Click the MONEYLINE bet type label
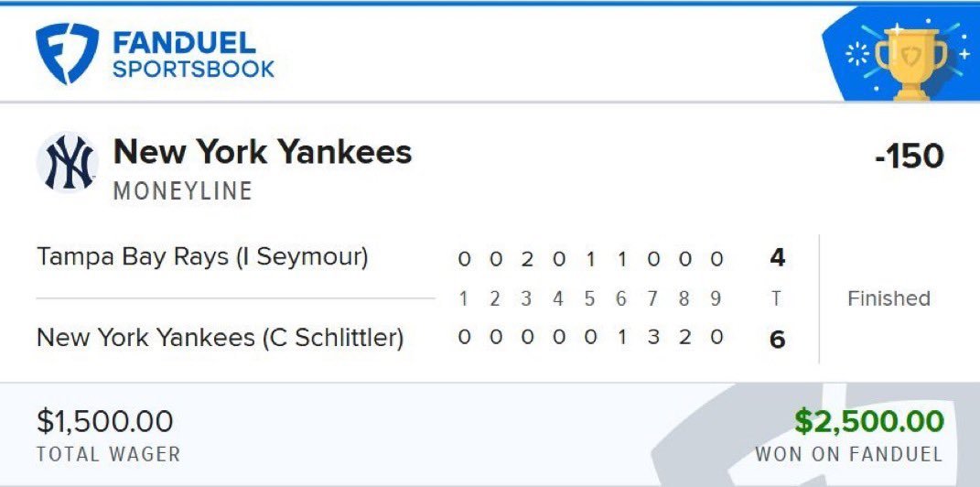The width and height of the screenshot is (980, 487). point(182,190)
